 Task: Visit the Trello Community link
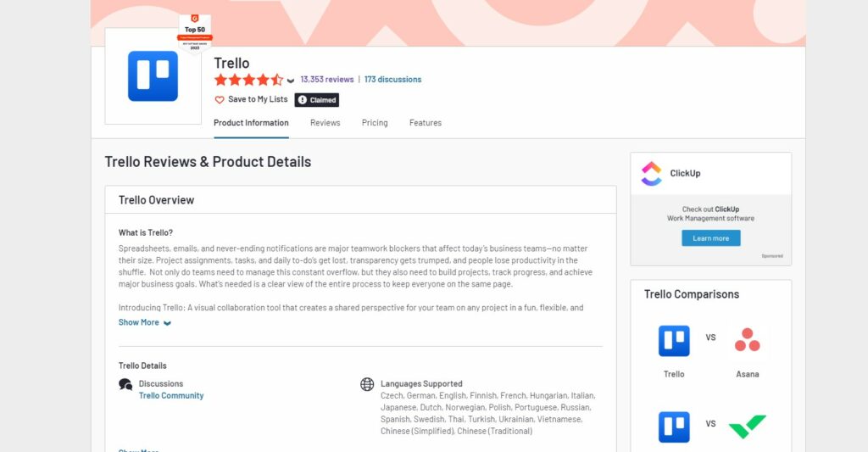pyautogui.click(x=171, y=396)
